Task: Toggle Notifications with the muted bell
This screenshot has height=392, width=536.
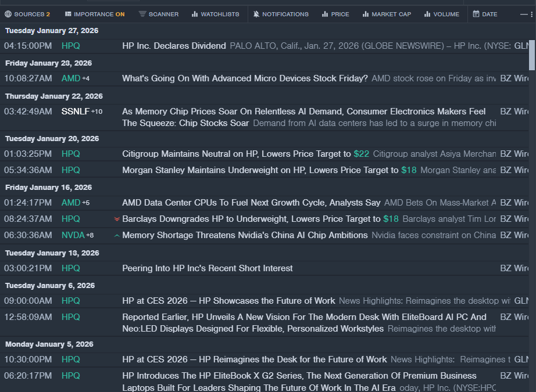Action: [x=256, y=14]
